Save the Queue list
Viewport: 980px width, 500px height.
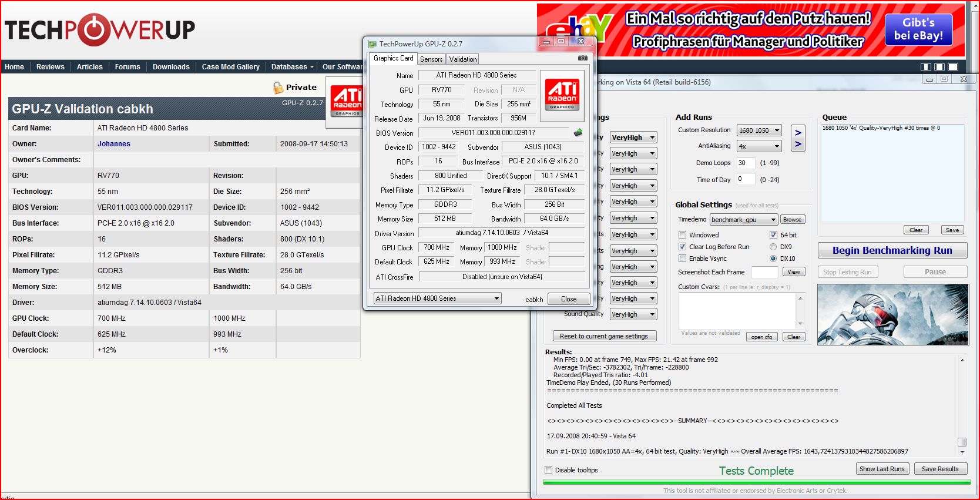tap(952, 230)
